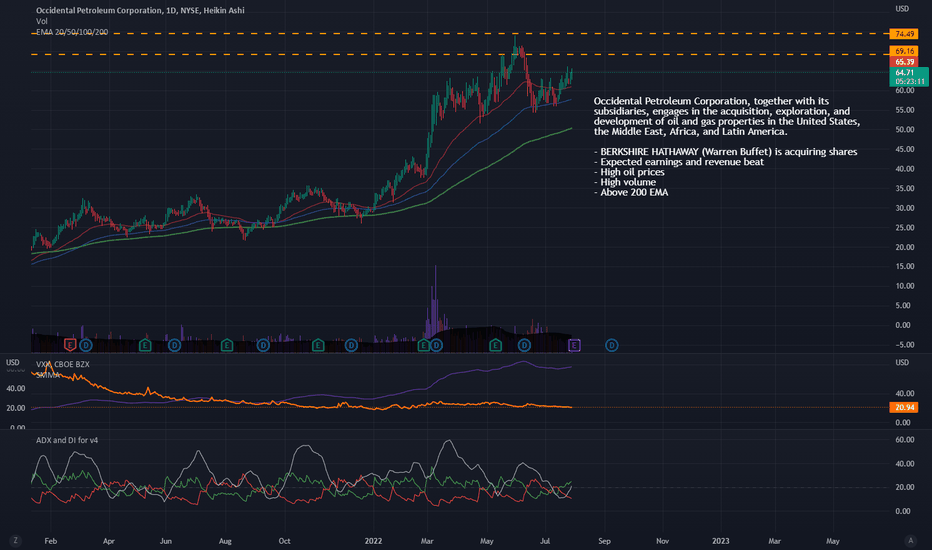Image resolution: width=932 pixels, height=550 pixels.
Task: Open the USD selector on the VXX pane's left axis
Action: (x=12, y=362)
